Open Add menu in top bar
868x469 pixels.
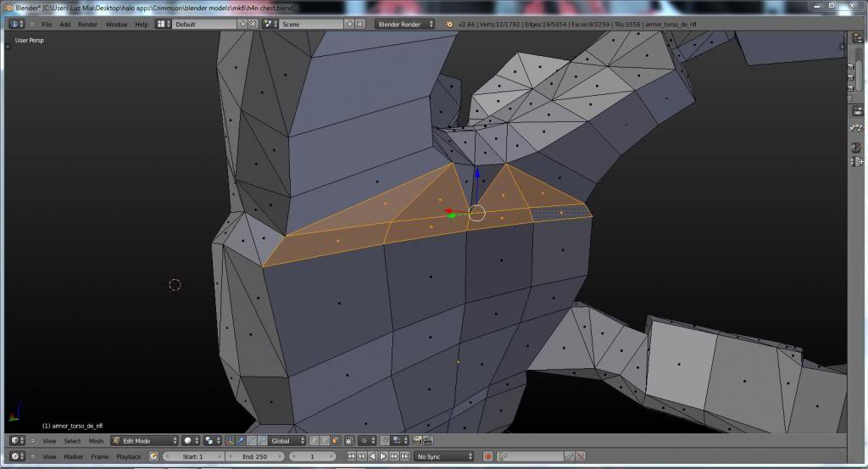tap(64, 25)
